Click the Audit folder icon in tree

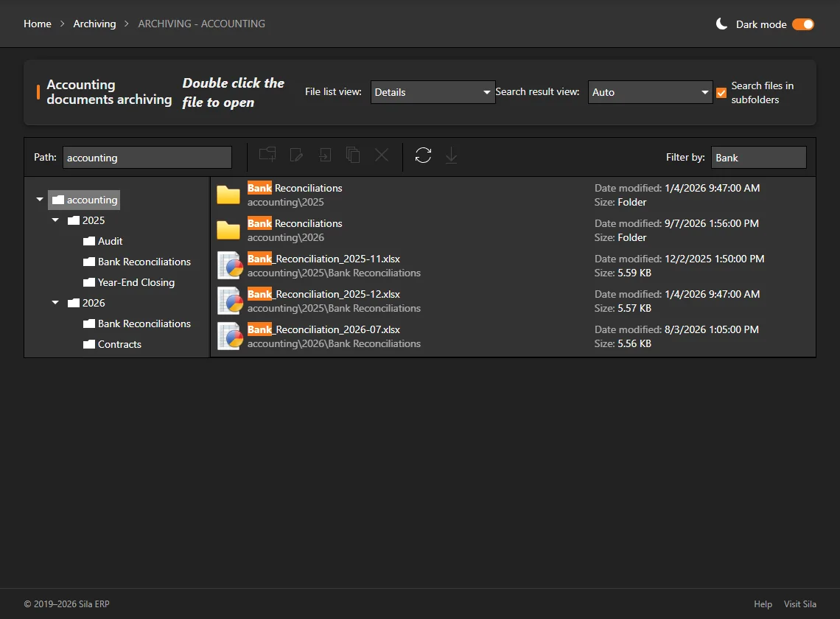tap(89, 241)
